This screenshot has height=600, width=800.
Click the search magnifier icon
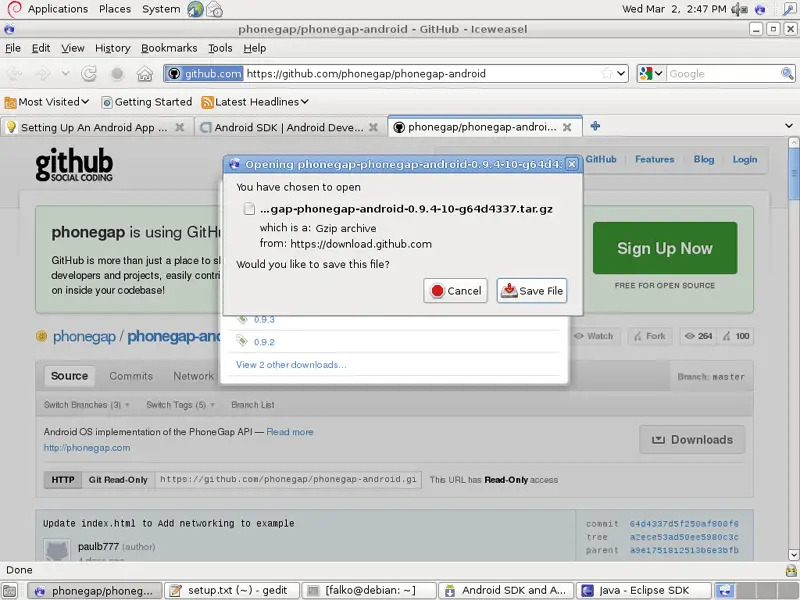click(x=787, y=73)
